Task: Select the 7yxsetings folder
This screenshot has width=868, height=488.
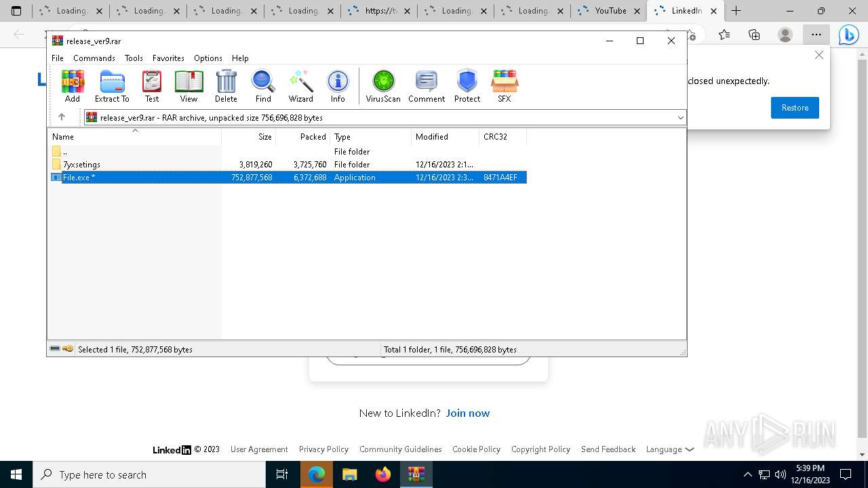Action: click(x=287, y=165)
